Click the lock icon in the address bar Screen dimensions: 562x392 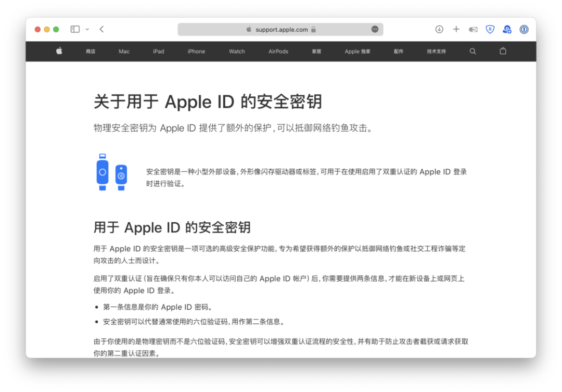tap(314, 29)
